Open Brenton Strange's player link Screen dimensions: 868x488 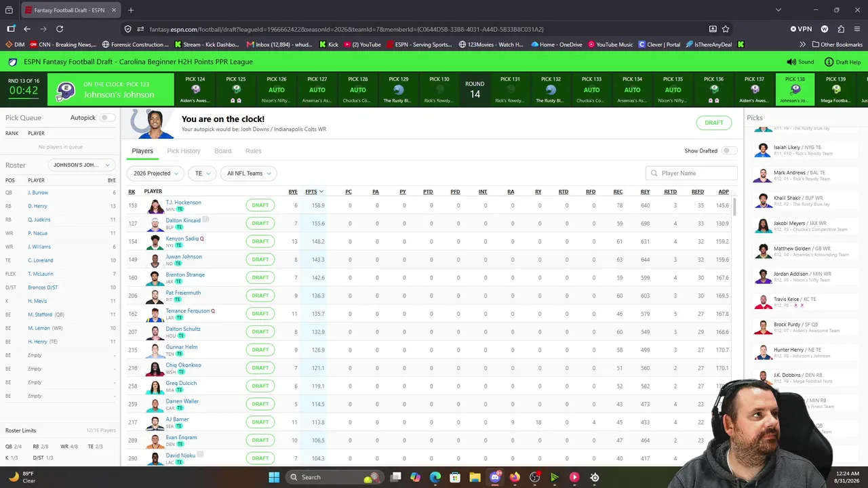coord(185,274)
